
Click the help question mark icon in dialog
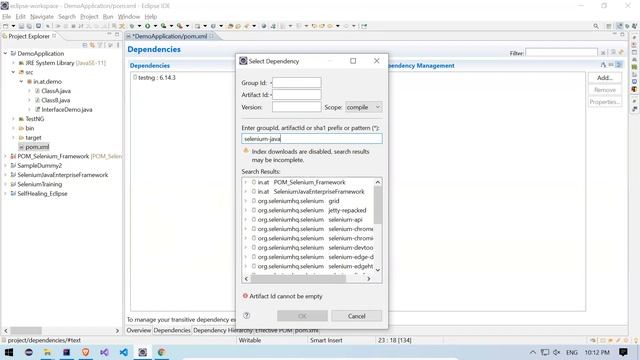[x=247, y=315]
